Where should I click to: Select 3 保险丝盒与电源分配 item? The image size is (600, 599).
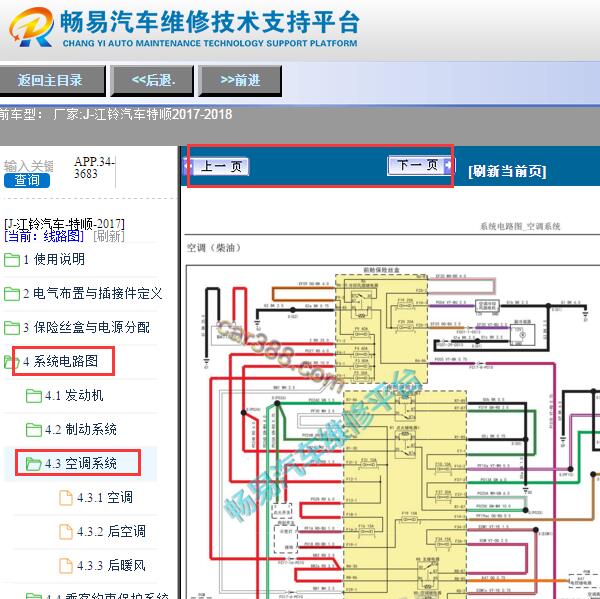(x=86, y=327)
